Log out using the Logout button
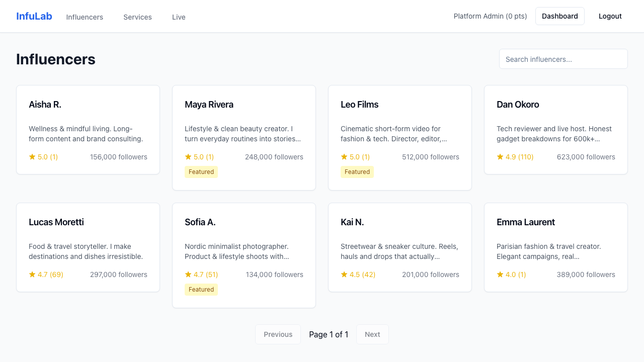 click(610, 16)
